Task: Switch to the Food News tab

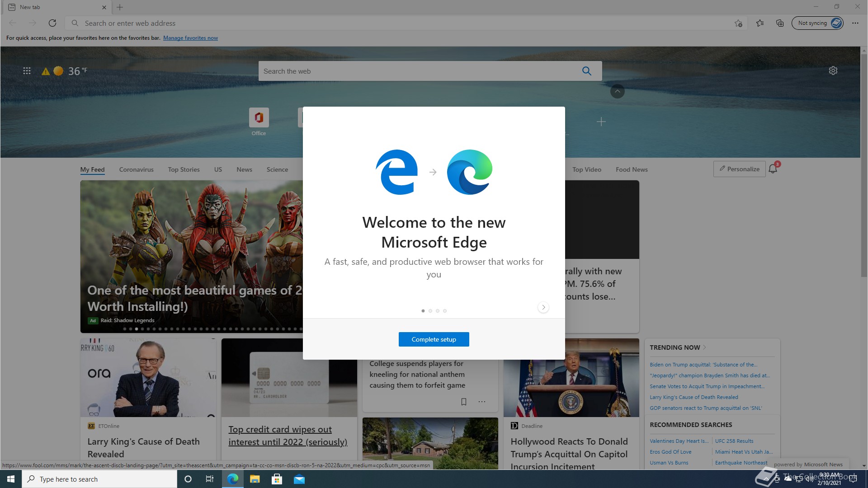Action: [632, 169]
